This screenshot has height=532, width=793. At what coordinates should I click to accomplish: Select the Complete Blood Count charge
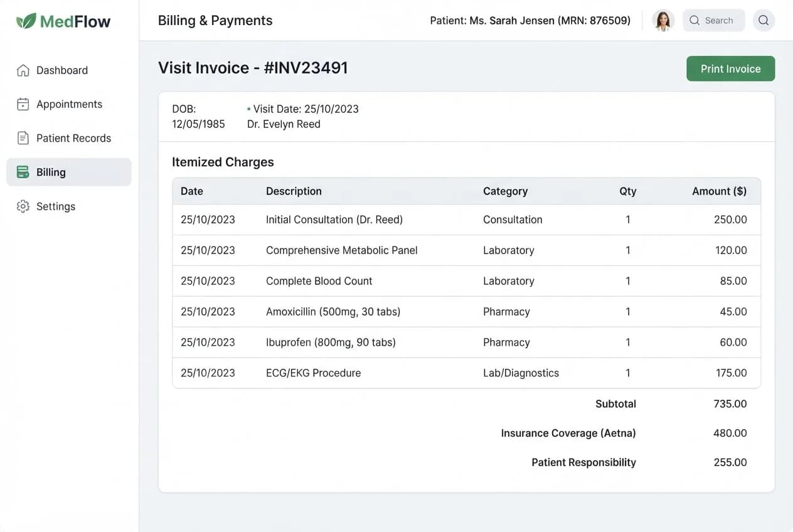[467, 281]
